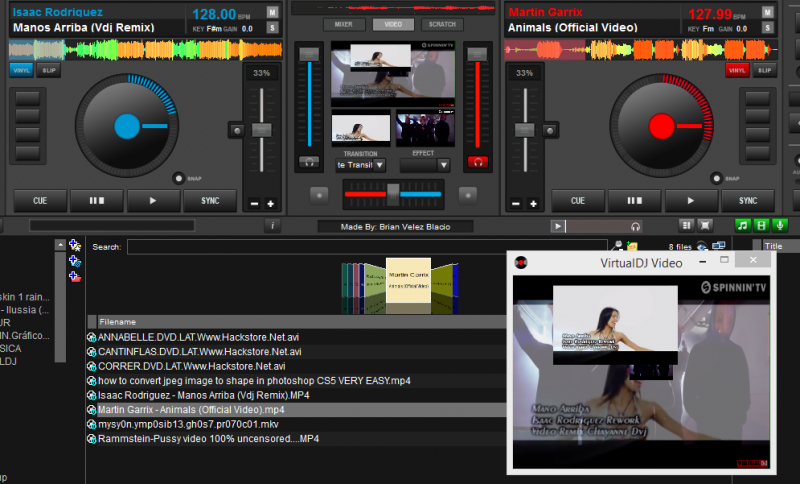
Task: Click the small dot button left of the crossfader
Action: coord(319,195)
